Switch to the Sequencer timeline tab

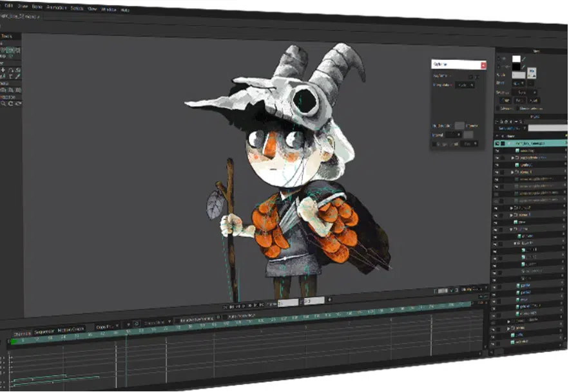[x=44, y=331]
